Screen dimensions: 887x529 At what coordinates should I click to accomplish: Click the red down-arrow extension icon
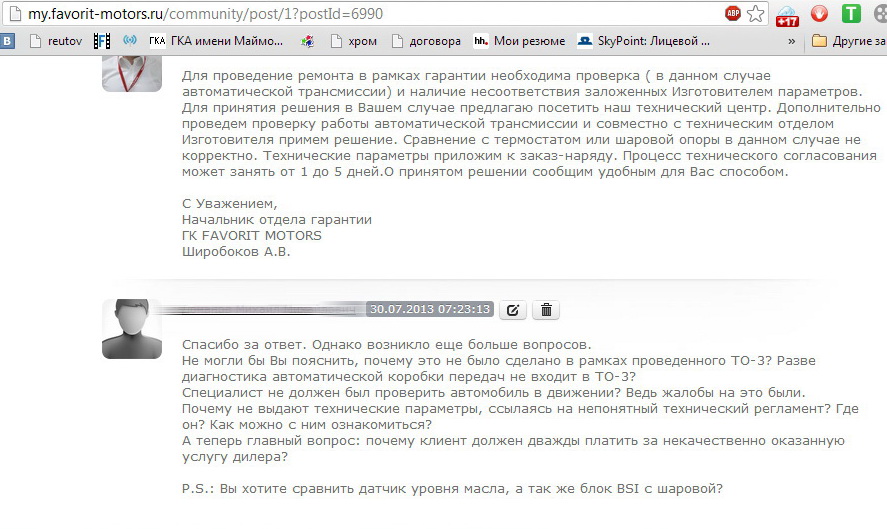coord(819,14)
